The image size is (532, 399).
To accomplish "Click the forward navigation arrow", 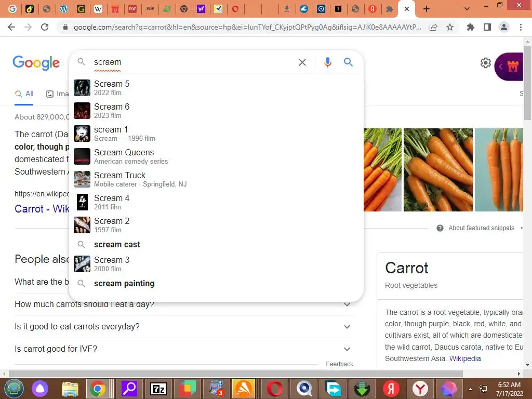I will coord(28,27).
